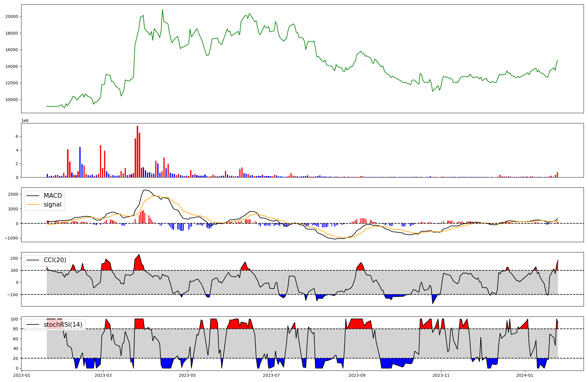Click the 2023-07 x-axis date label
Image resolution: width=588 pixels, height=382 pixels.
[x=271, y=375]
